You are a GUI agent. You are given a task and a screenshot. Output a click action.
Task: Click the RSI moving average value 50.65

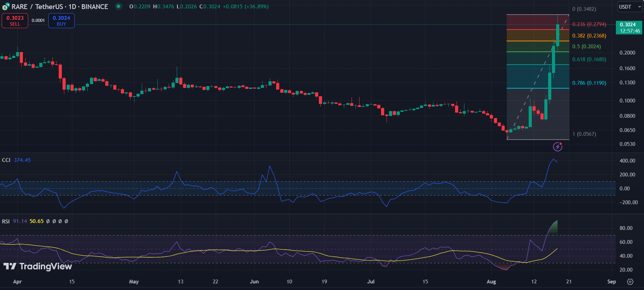pos(36,221)
